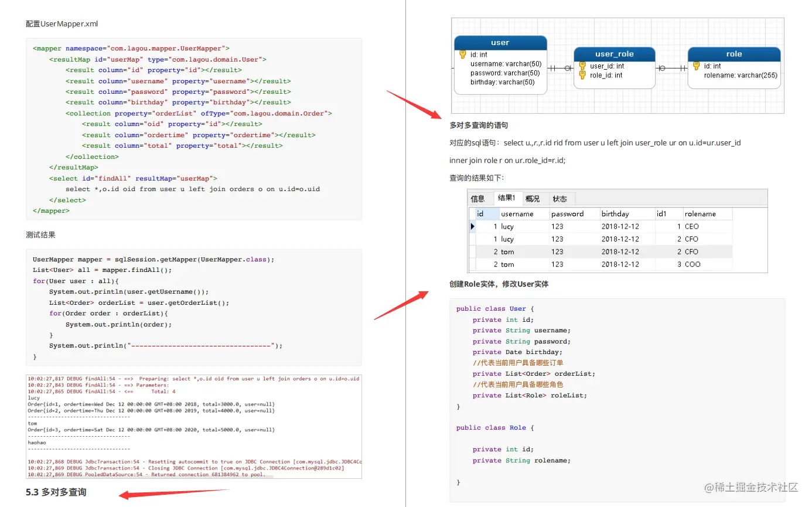
Task: Click the role table header in diagram
Action: pyautogui.click(x=734, y=54)
